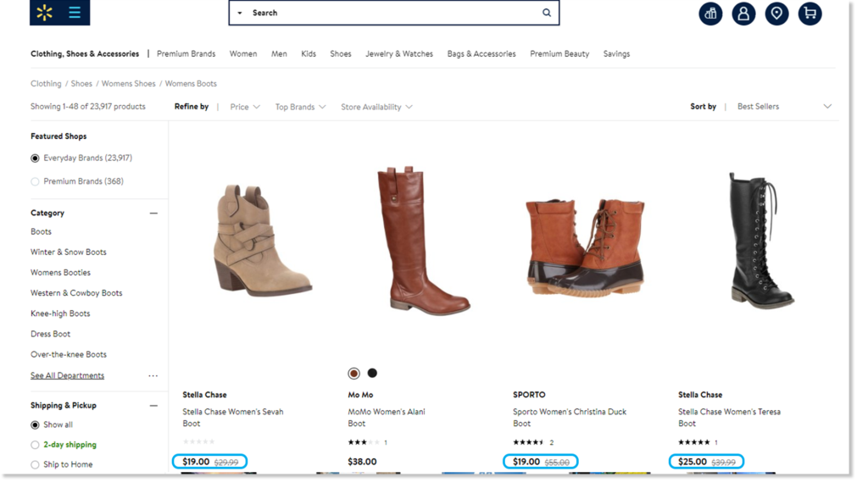Screen dimensions: 868x488
Task: Open the Jewelry & Watches nav tab
Action: pos(399,53)
